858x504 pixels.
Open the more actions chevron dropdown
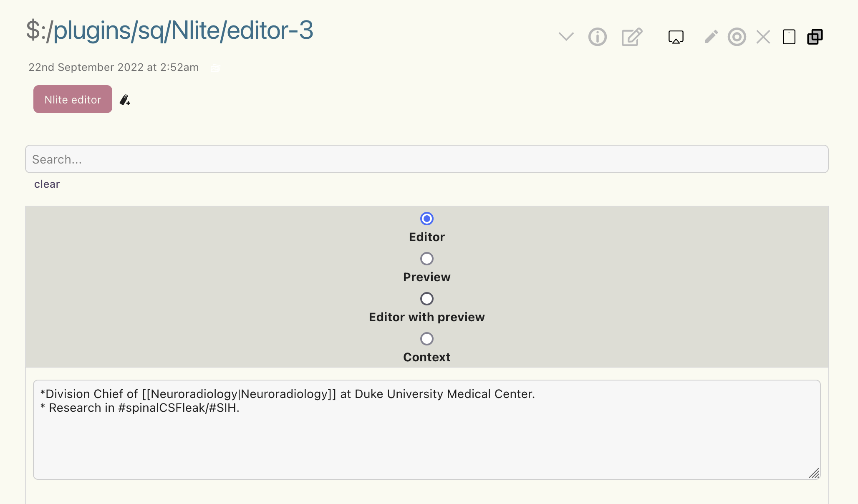click(566, 37)
